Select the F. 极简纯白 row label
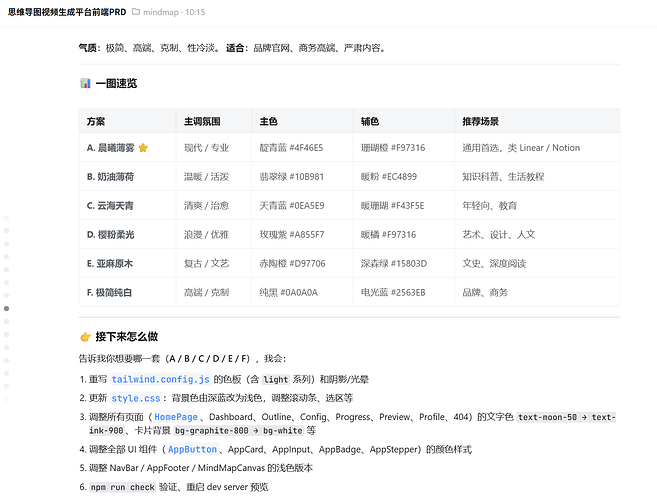The image size is (657, 500). click(109, 292)
